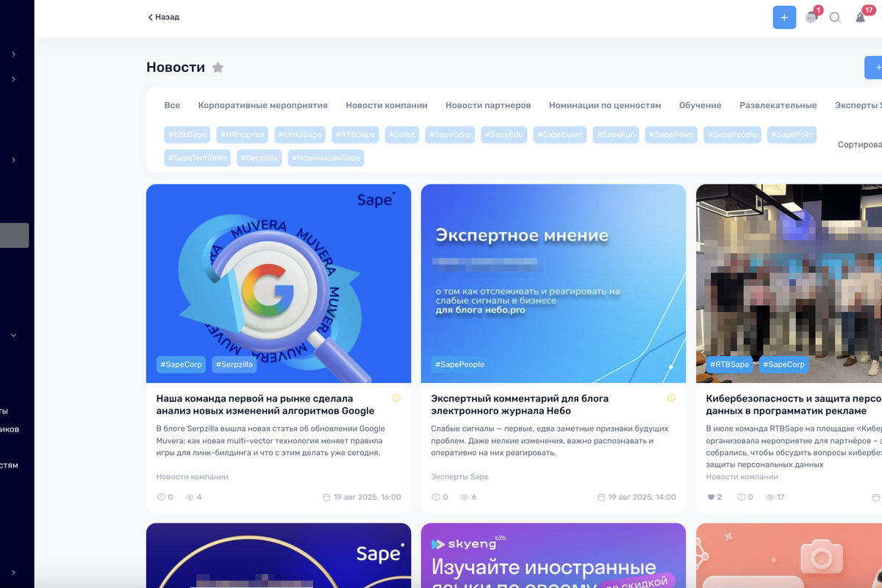Click clock icon on Google analysis card
Screen dimensions: 882x588
click(x=396, y=398)
